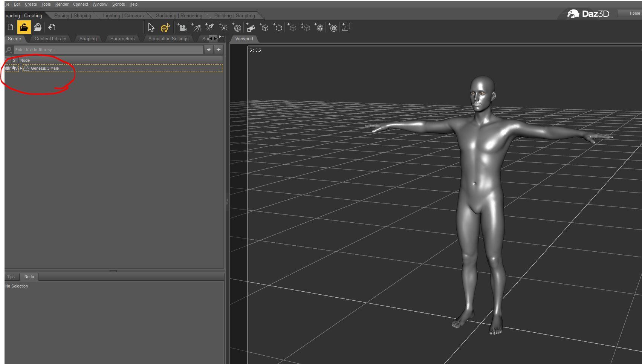Viewport: 642px width, 364px height.
Task: Toggle selectability of Genesis 3 Male
Action: [x=15, y=68]
